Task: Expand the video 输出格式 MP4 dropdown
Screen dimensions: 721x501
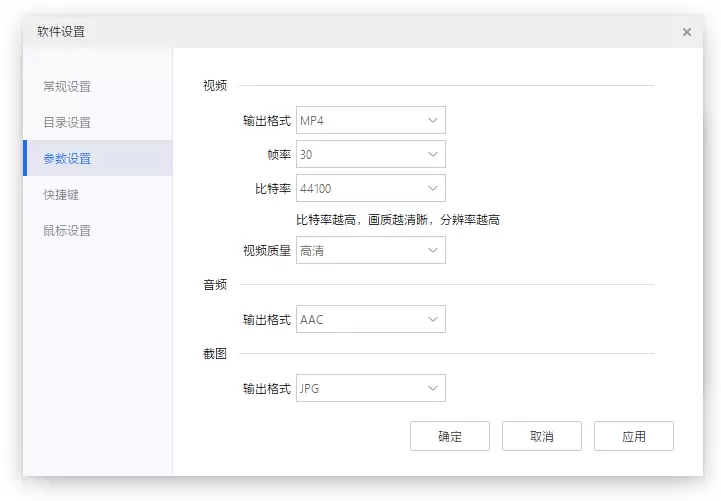Action: click(x=371, y=120)
